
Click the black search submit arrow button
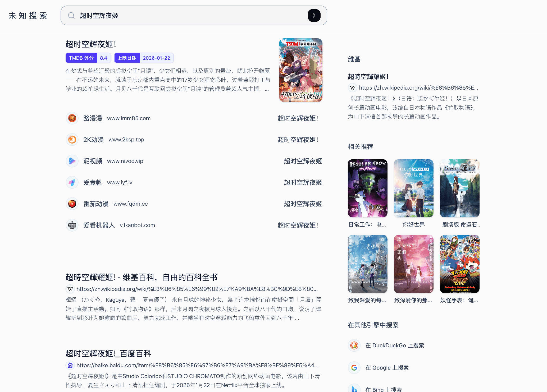314,16
